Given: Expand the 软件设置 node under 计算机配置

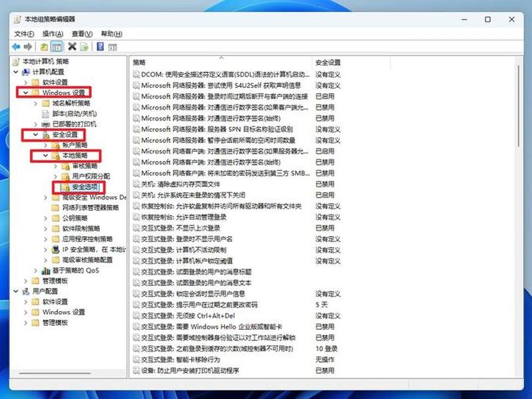Looking at the screenshot, I should (x=26, y=82).
